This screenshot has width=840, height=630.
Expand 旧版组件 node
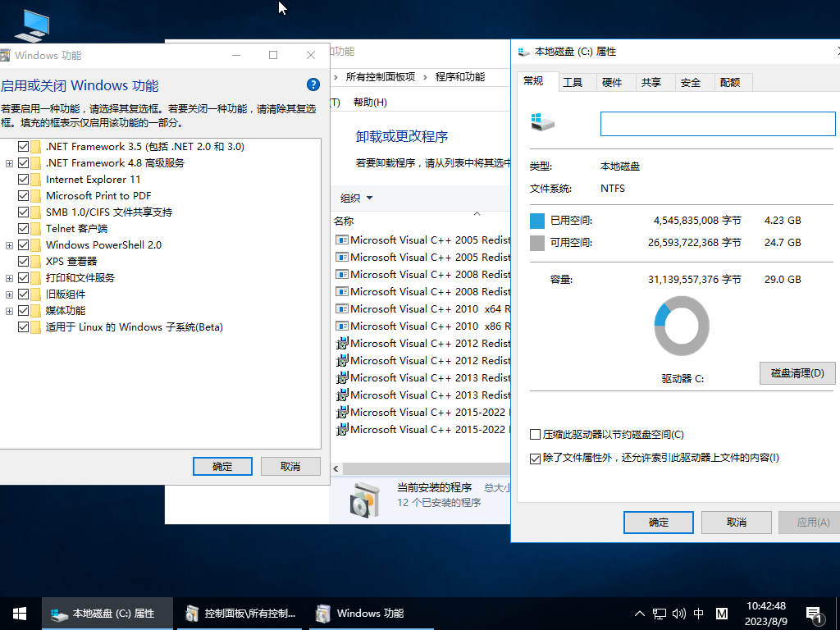(x=9, y=294)
